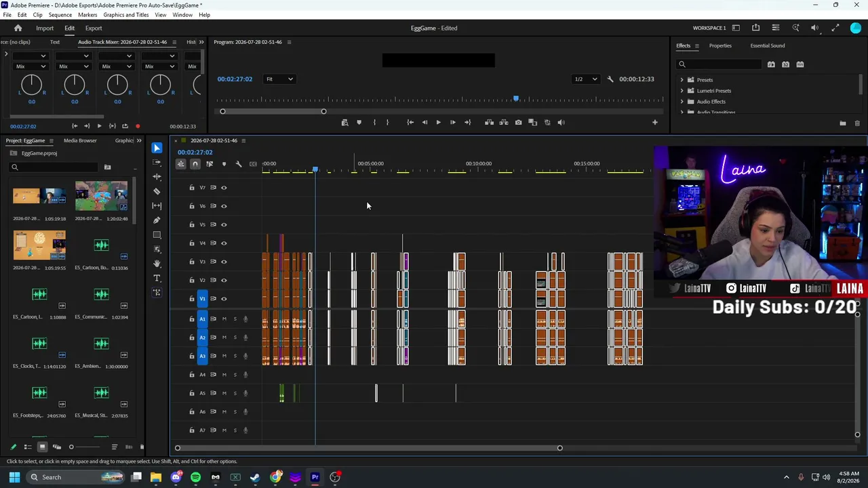Step forward one frame in Program monitor
Viewport: 868px width, 488px height.
click(453, 123)
